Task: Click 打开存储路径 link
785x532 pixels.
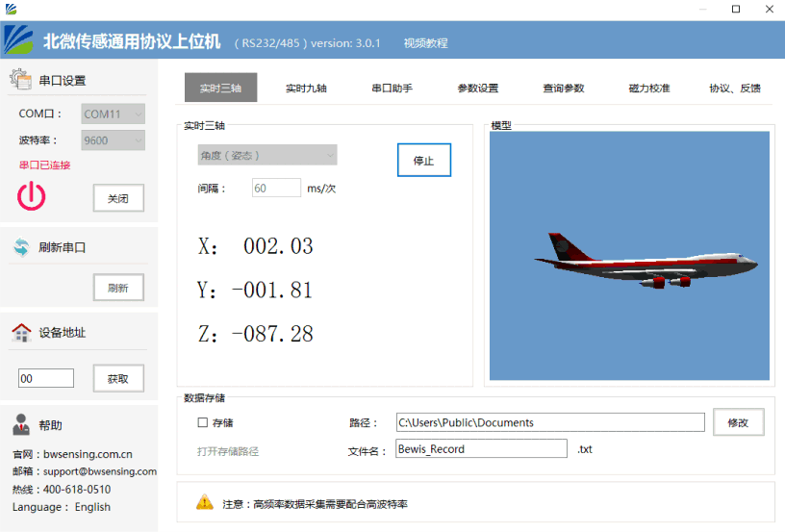Action: pos(228,451)
